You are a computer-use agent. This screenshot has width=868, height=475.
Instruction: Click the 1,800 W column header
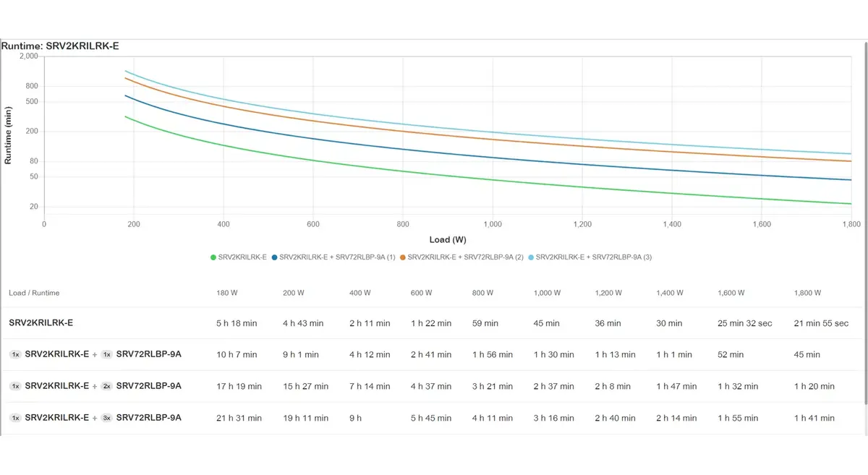tap(807, 293)
